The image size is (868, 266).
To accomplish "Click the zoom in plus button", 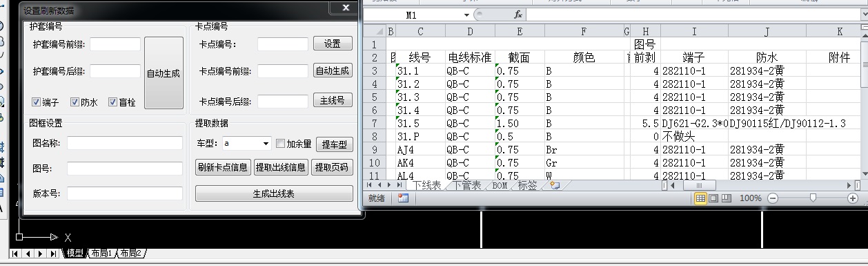I will pyautogui.click(x=853, y=198).
